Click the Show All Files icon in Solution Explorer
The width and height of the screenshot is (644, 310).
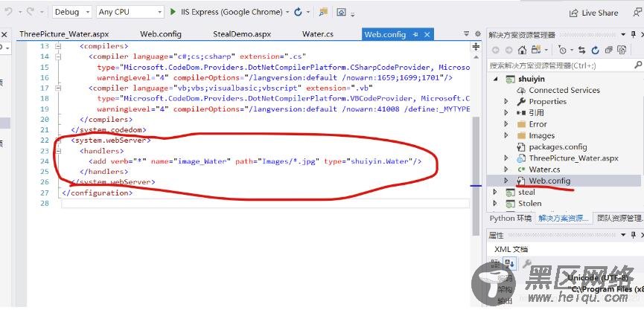(622, 50)
